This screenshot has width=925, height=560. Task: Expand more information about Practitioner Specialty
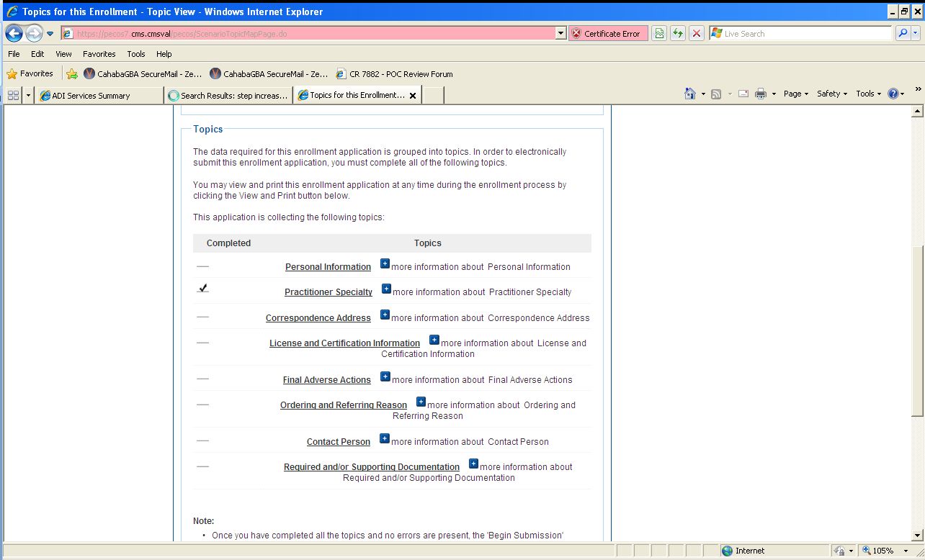[x=386, y=289]
